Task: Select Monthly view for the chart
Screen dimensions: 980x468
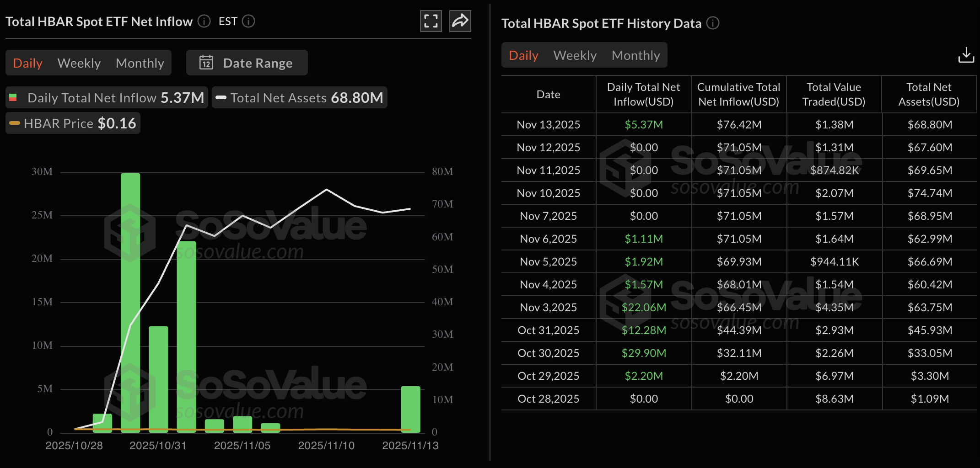Action: click(140, 63)
